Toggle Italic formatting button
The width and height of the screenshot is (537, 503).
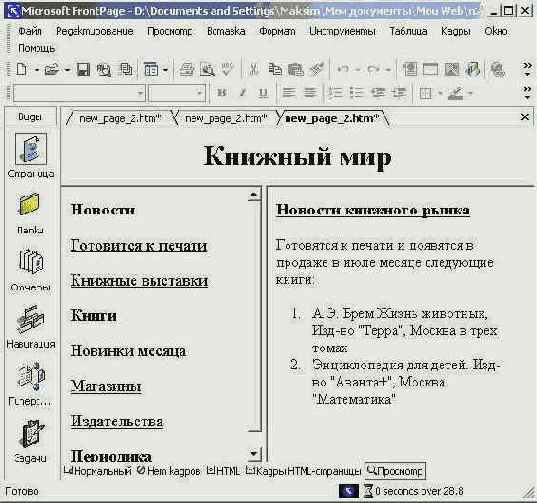click(242, 93)
